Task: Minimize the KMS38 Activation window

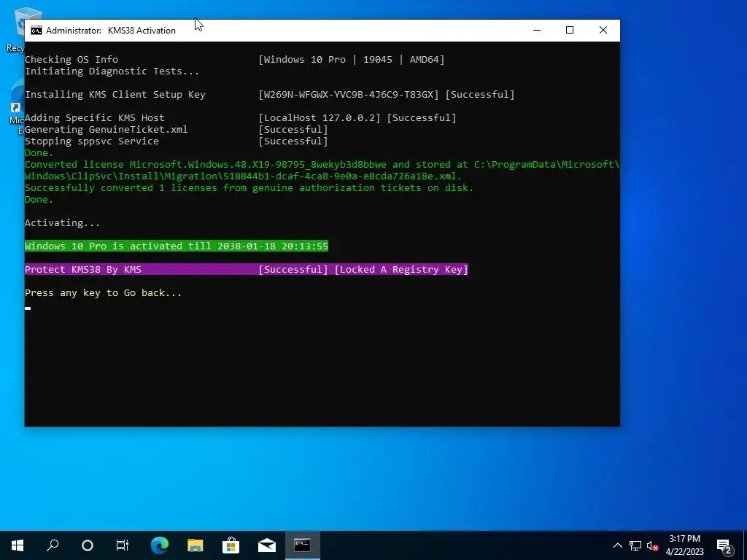Action: point(537,30)
